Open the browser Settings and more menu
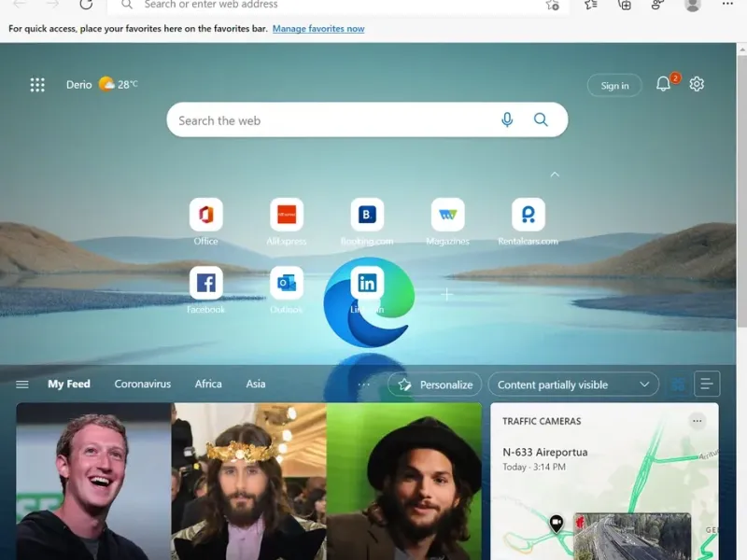 (727, 4)
